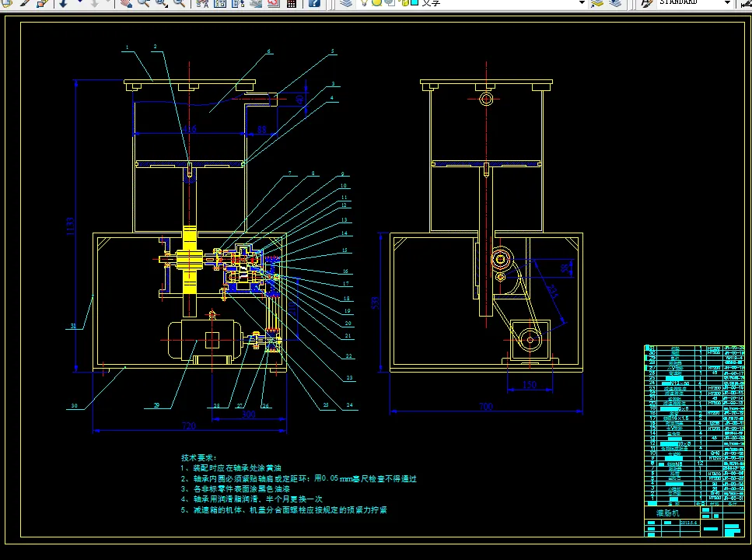
Task: Click the cyan layer color swatch
Action: [x=414, y=3]
